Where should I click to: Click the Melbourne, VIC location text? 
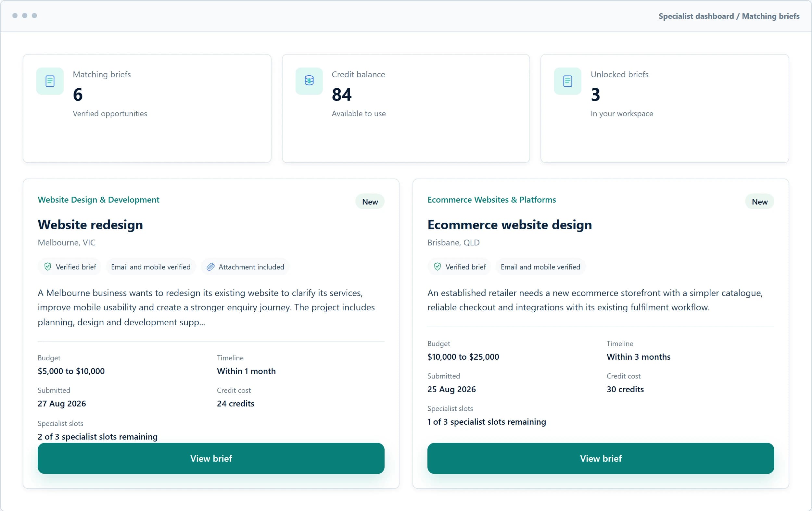tap(67, 243)
